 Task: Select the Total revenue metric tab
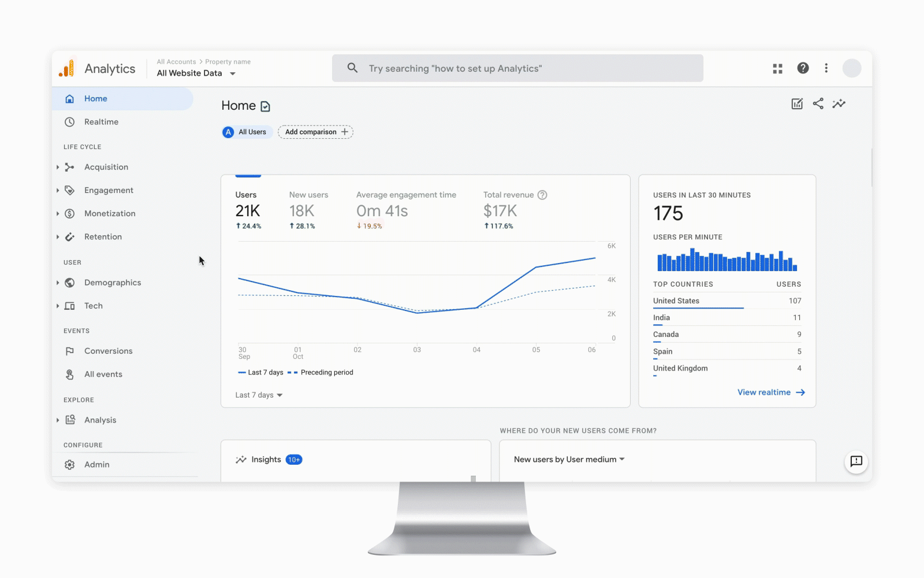coord(515,209)
